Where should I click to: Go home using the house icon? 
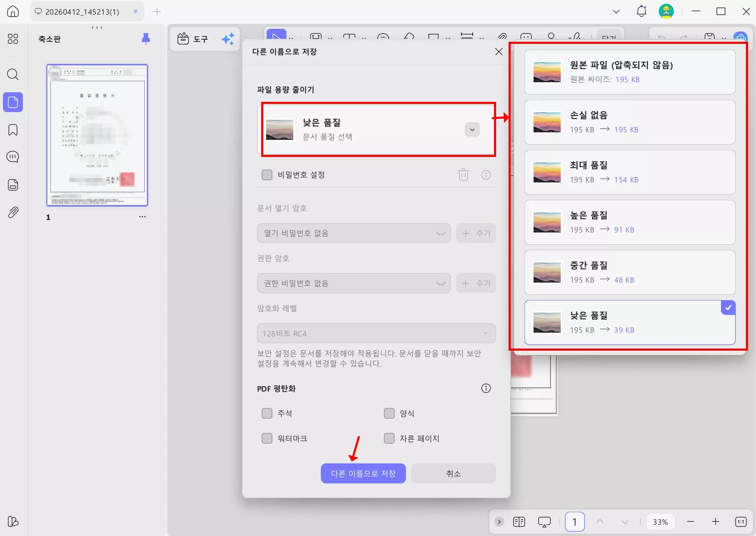click(x=13, y=11)
